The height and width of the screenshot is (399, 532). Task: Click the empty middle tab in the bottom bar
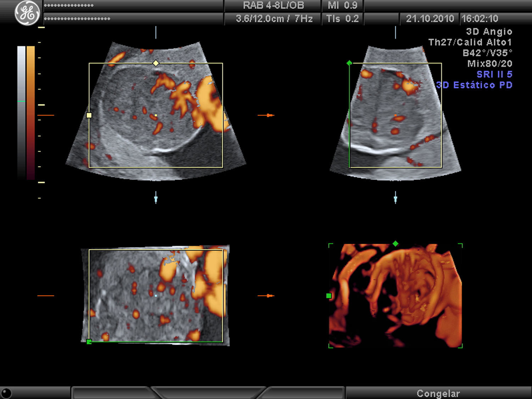[x=209, y=393]
